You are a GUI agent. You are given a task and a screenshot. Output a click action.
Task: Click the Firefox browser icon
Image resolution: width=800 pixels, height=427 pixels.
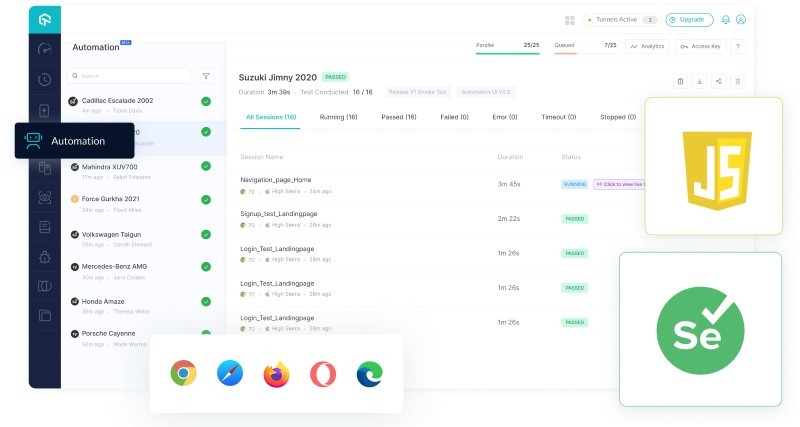[277, 374]
